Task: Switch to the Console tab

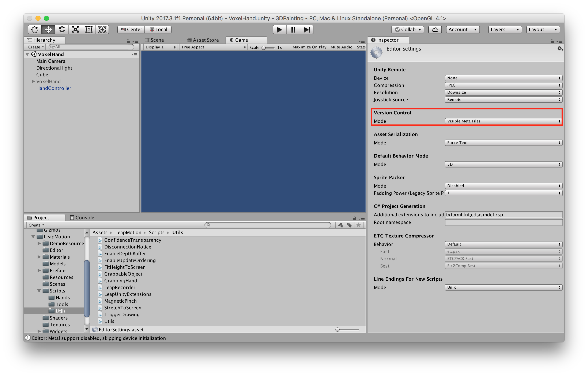Action: coord(82,218)
